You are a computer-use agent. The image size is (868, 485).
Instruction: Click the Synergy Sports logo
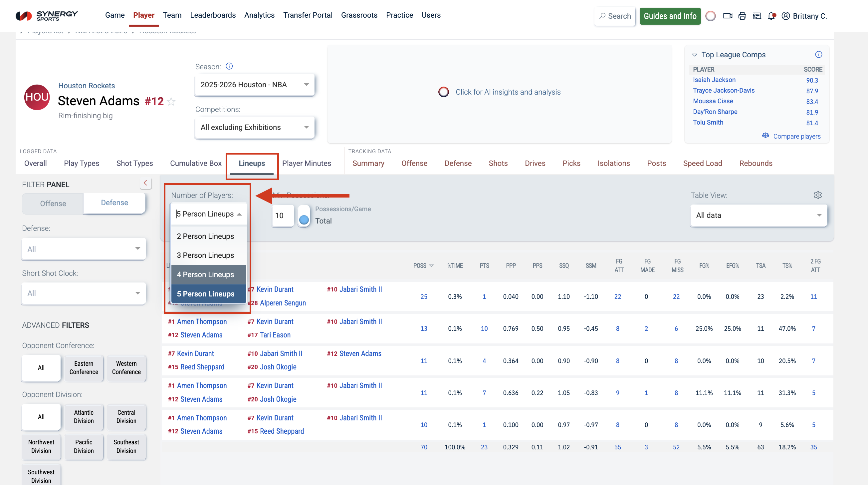point(47,16)
